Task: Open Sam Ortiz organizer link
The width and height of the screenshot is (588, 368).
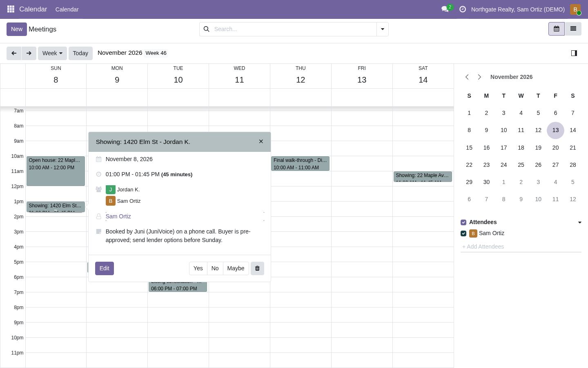Action: (x=118, y=216)
